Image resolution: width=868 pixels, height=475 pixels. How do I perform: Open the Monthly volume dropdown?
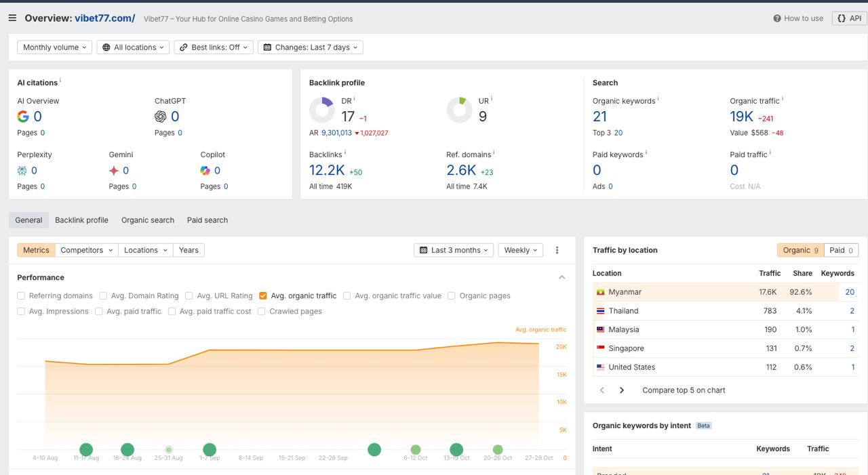[x=55, y=47]
